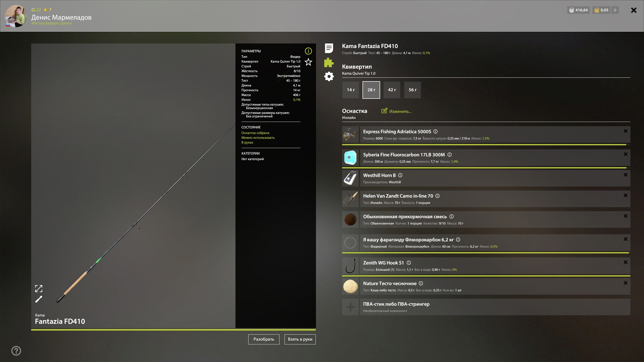Select the 28 г quivertip
Viewport: 644px width, 362px height.
[x=371, y=90]
